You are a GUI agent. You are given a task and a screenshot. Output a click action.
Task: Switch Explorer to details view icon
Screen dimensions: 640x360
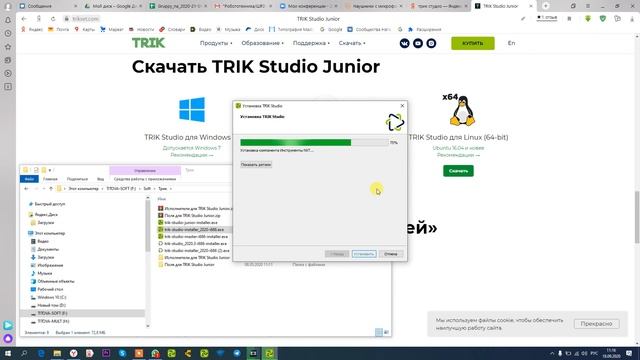click(x=379, y=332)
